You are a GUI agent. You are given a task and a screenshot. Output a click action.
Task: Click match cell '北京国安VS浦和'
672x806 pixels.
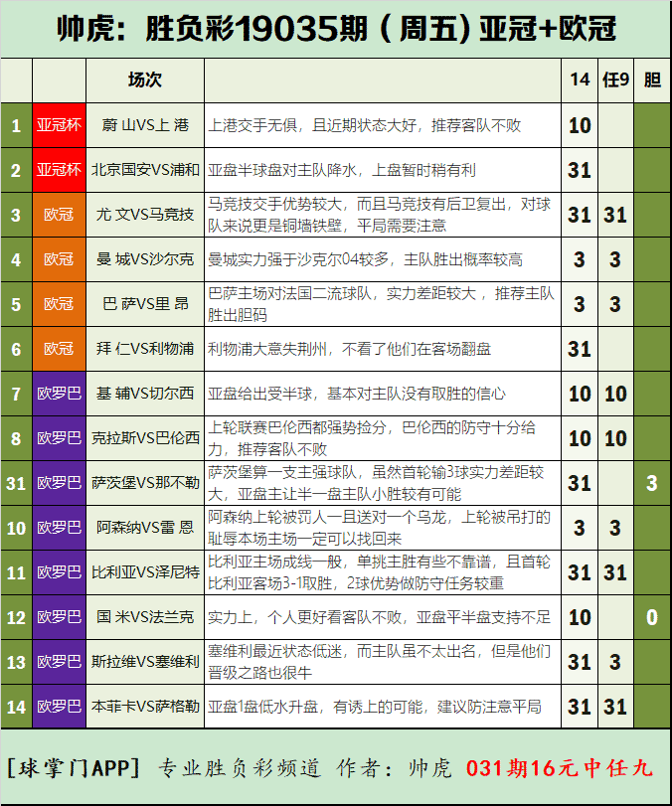coord(145,170)
